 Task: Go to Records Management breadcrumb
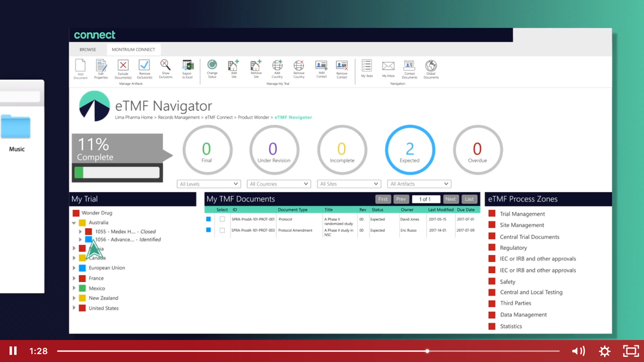[178, 117]
